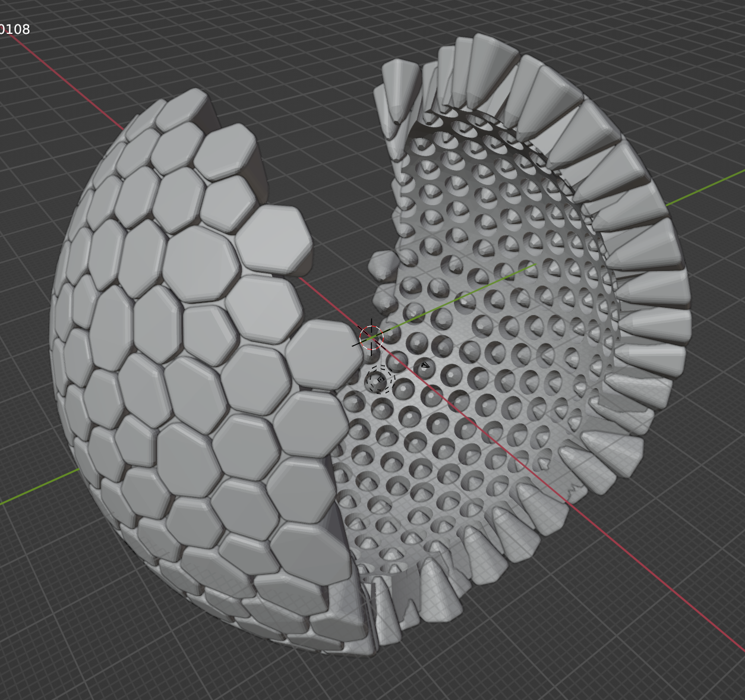This screenshot has width=745, height=700.
Task: Click the 3D cursor crosshair
Action: (371, 337)
